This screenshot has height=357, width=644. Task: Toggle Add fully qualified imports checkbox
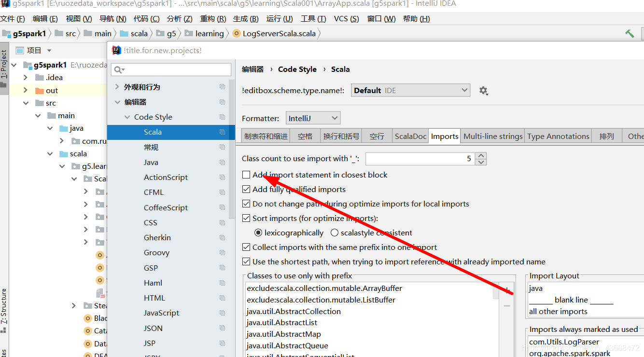246,189
